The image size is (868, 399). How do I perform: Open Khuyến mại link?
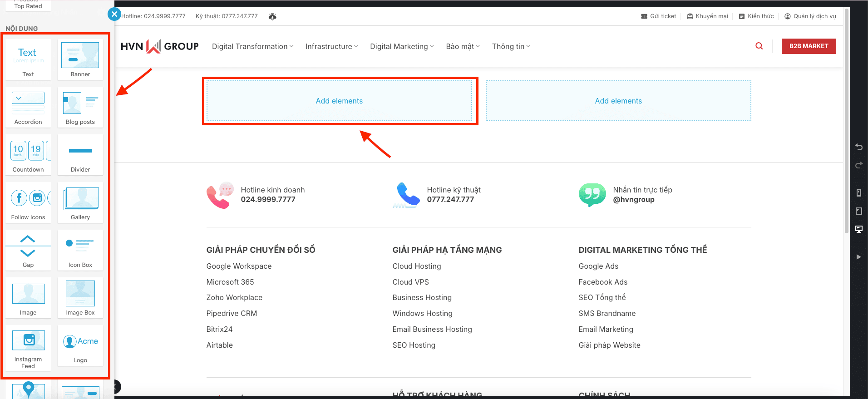[707, 16]
